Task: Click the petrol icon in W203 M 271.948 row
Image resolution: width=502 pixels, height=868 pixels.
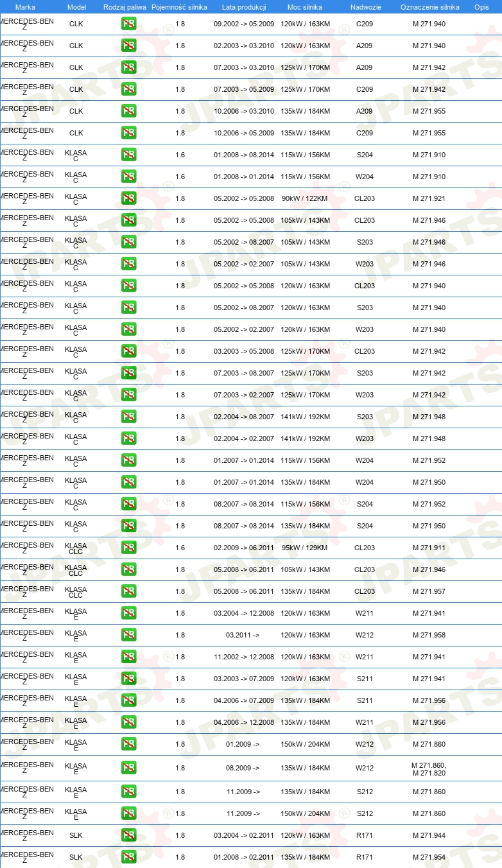Action: pyautogui.click(x=128, y=438)
